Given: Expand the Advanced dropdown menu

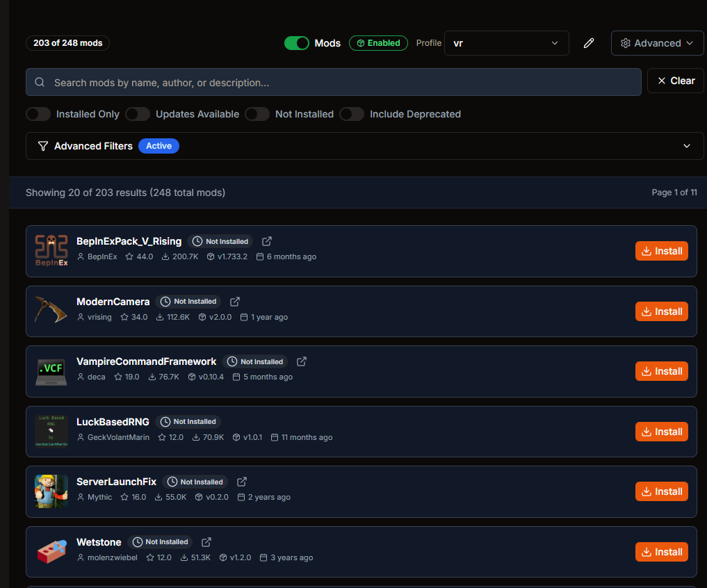Looking at the screenshot, I should click(x=657, y=42).
